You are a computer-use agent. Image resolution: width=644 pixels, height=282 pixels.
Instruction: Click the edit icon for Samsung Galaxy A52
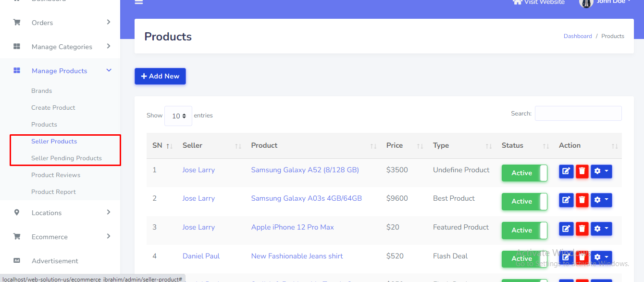click(566, 171)
